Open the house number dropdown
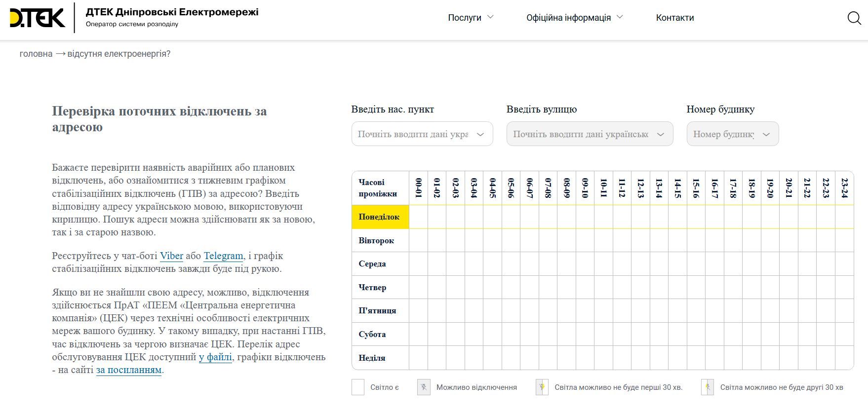 pos(732,134)
